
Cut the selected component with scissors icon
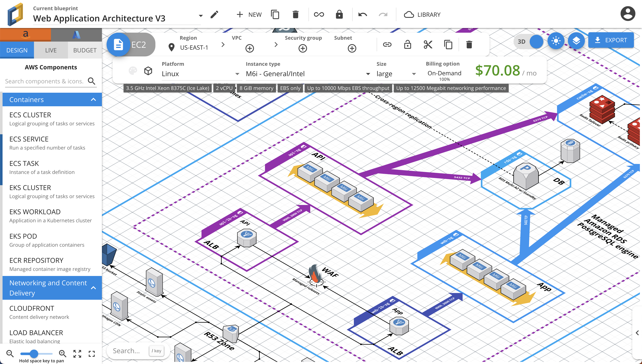point(428,45)
